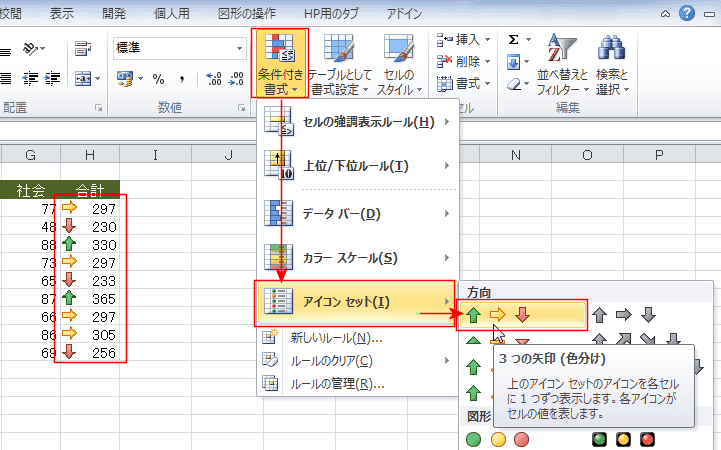Select column I header
The height and width of the screenshot is (450, 721).
click(x=155, y=155)
